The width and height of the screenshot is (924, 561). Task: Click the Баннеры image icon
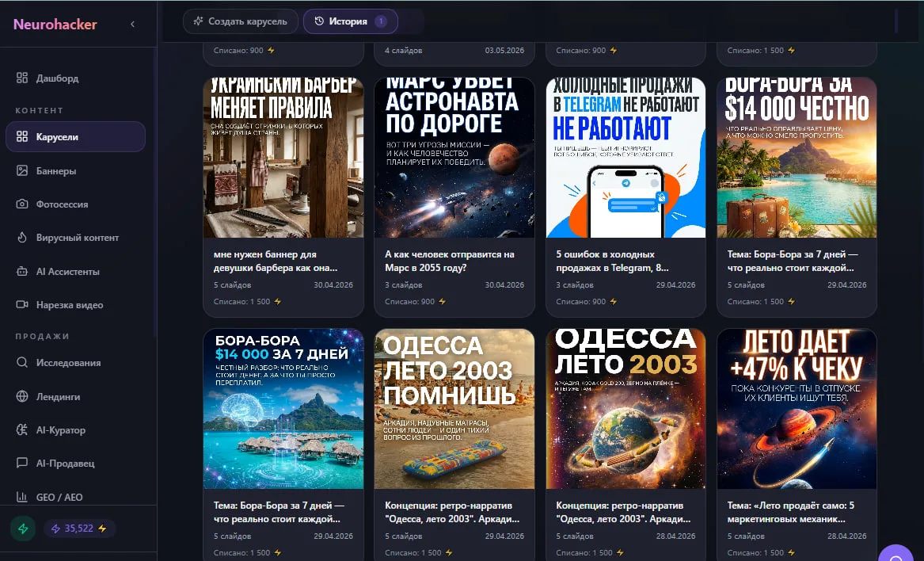click(22, 170)
